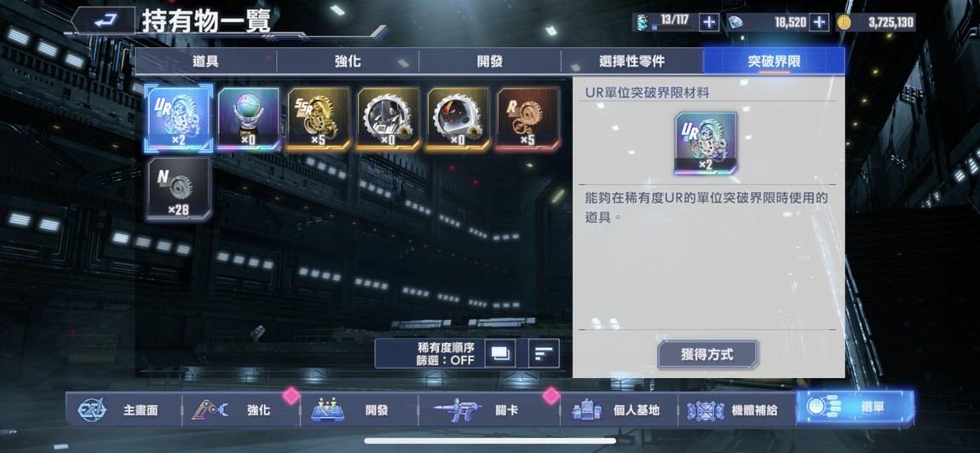Select the UR limit break gear item
This screenshot has height=453, width=980.
tap(179, 119)
